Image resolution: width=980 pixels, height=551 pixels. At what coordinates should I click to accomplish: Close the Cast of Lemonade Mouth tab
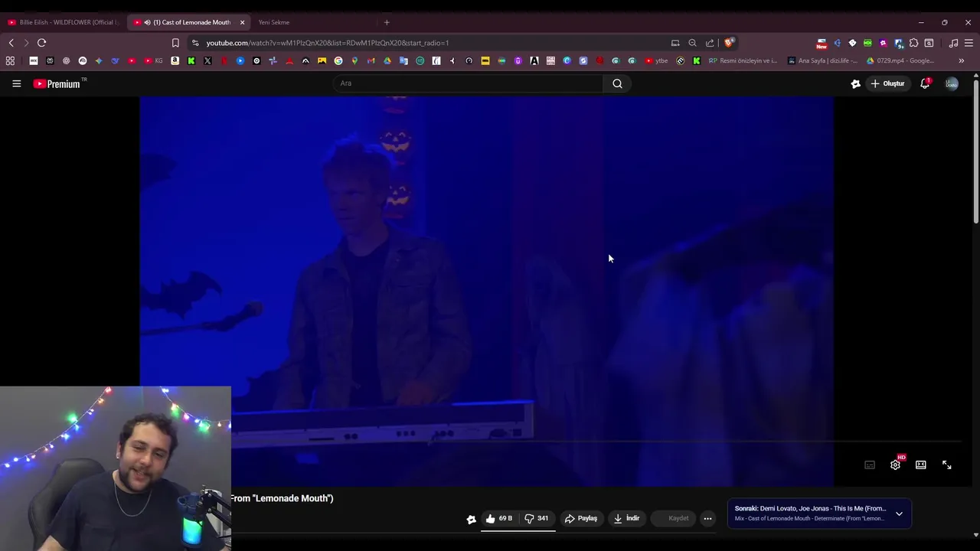242,22
